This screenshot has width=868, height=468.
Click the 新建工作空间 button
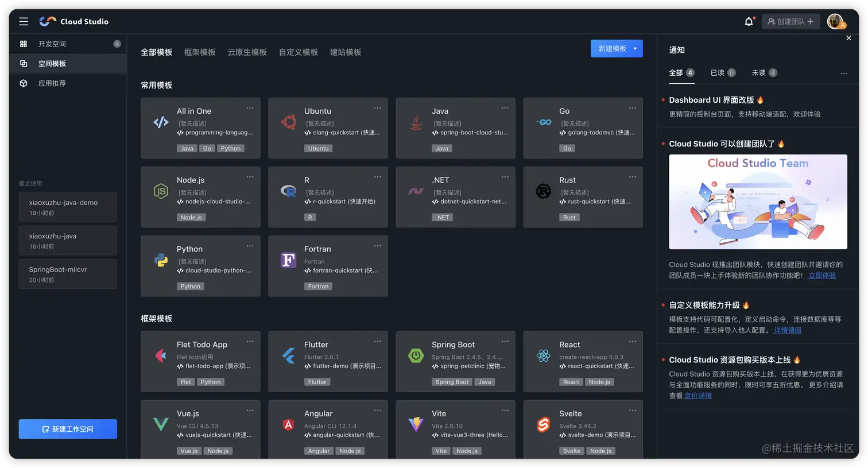point(68,429)
